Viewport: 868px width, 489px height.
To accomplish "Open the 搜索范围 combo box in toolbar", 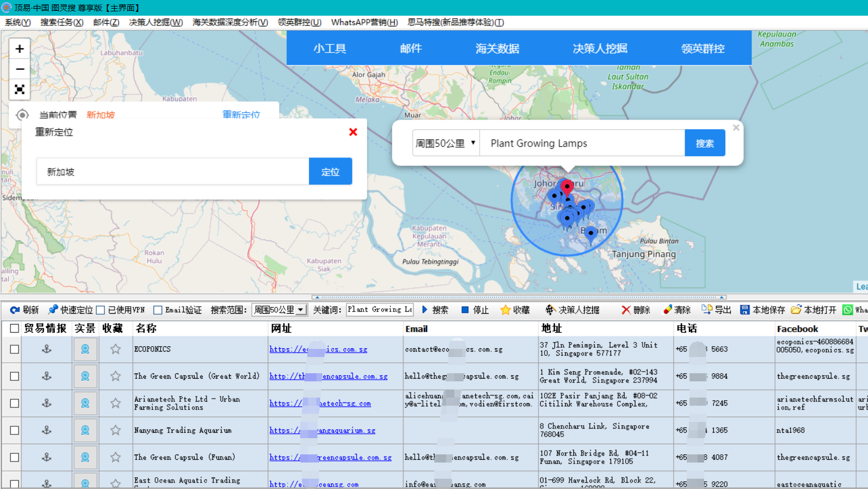I will [279, 310].
